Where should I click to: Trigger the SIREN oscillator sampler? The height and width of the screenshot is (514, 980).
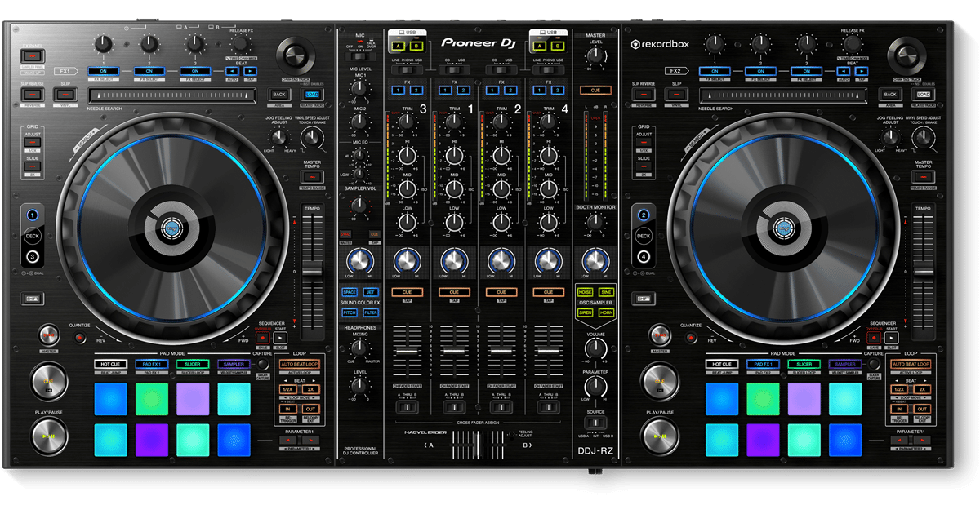pos(586,312)
